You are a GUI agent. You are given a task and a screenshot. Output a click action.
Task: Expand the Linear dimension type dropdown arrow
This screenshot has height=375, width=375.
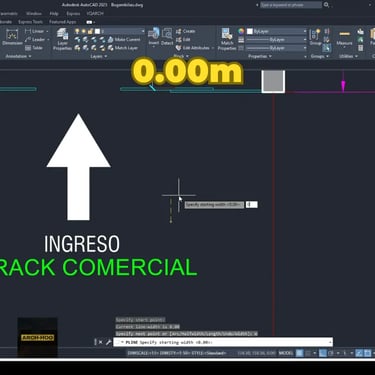[x=47, y=31]
